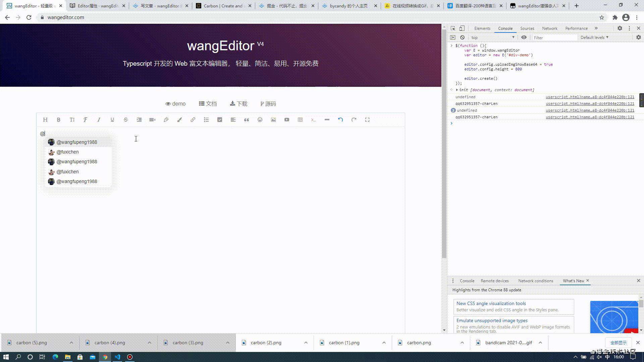Insert a horizontal divider line
Image resolution: width=644 pixels, height=362 pixels.
click(327, 120)
